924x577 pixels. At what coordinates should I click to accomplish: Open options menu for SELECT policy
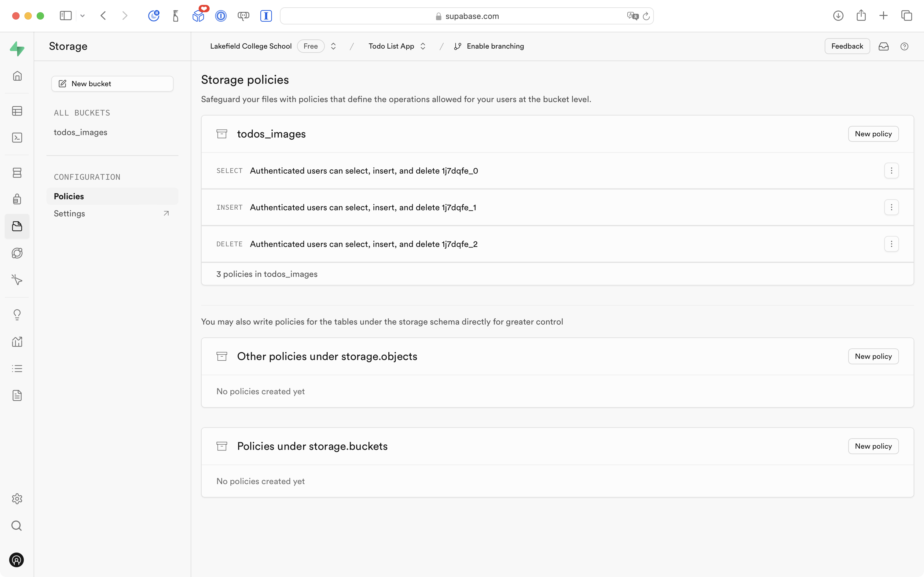(891, 171)
